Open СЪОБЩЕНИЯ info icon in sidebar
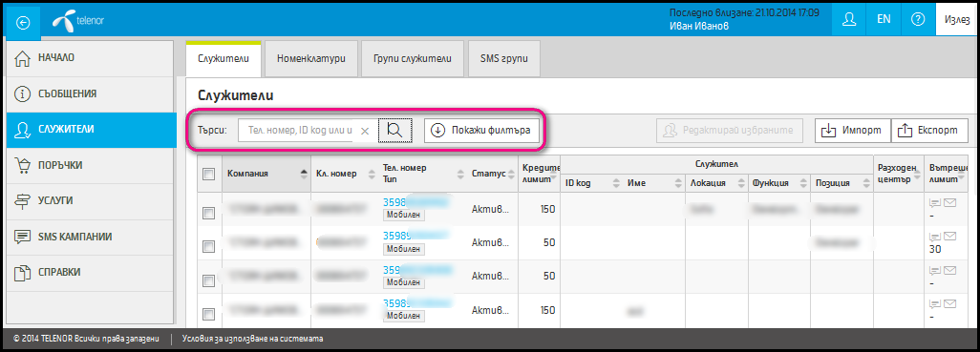 click(22, 94)
